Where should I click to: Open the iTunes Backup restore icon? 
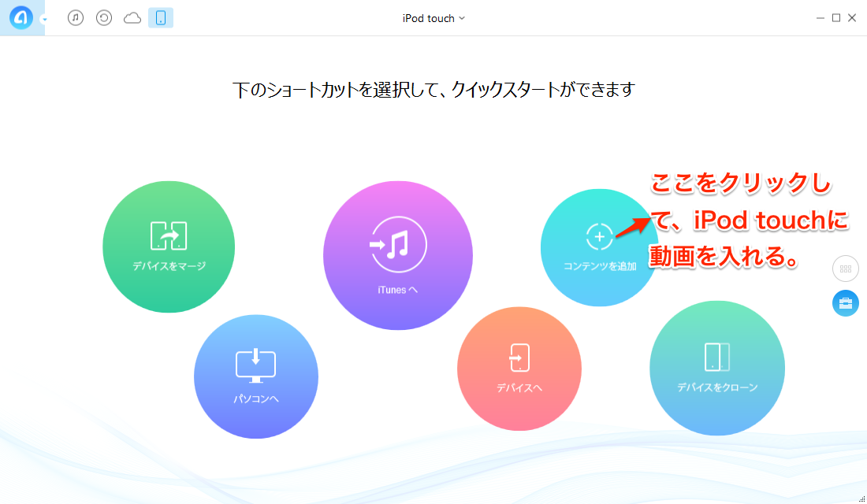[x=104, y=17]
